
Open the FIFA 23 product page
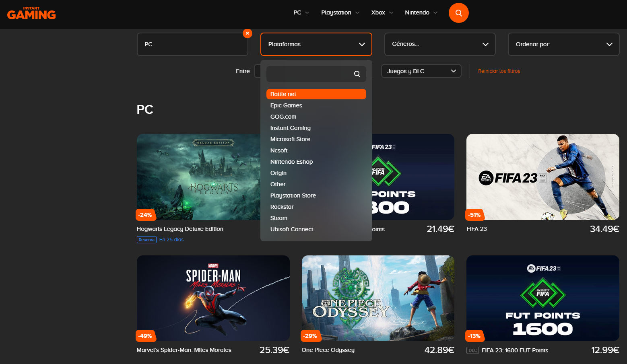click(542, 177)
